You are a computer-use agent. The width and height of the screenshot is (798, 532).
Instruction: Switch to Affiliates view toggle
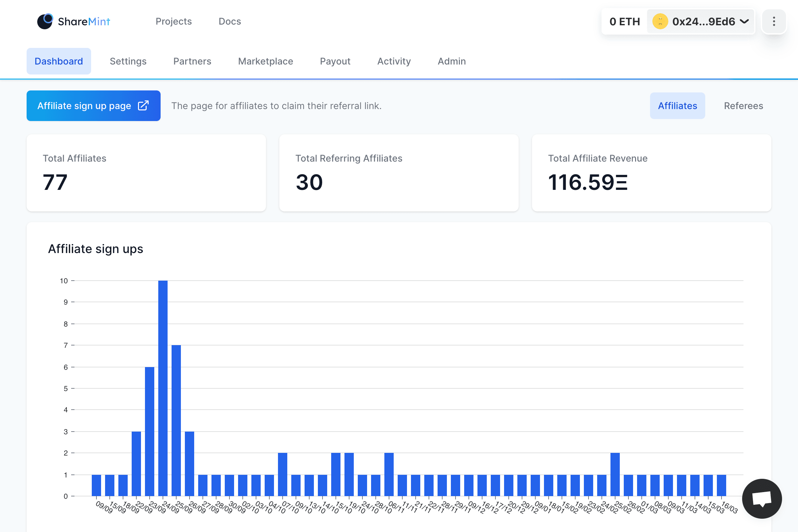677,106
